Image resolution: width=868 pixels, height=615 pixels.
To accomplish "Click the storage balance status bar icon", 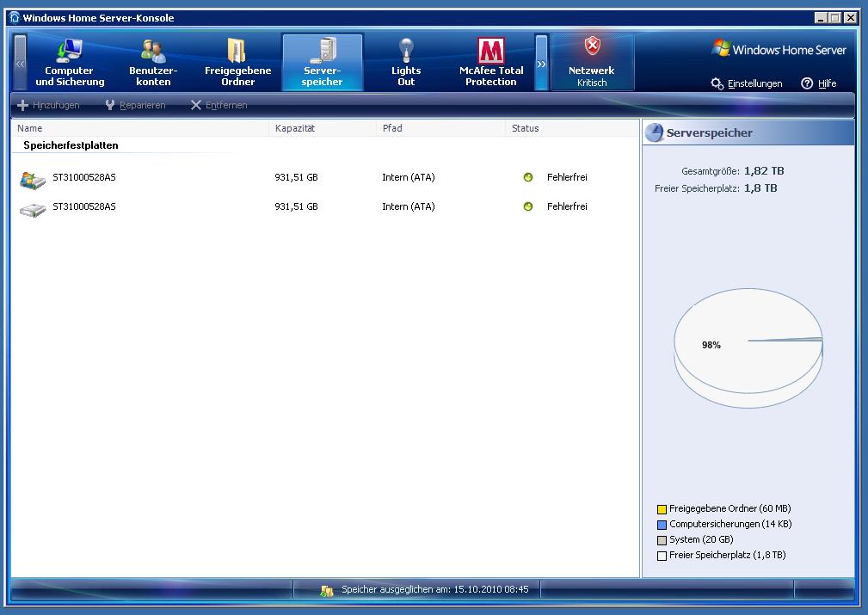I will click(327, 591).
